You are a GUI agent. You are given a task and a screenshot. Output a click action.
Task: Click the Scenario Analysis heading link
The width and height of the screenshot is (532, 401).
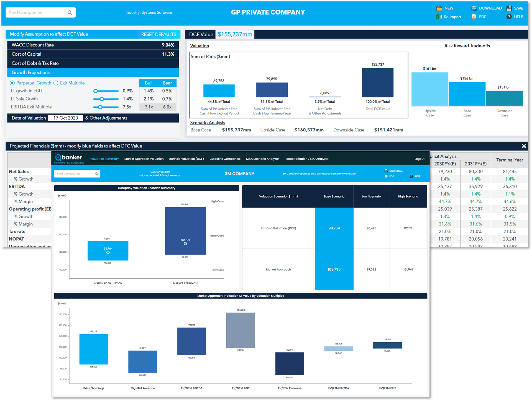pos(208,123)
